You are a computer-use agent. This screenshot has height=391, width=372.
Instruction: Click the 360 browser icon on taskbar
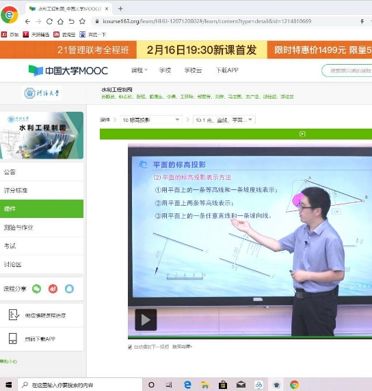294,385
